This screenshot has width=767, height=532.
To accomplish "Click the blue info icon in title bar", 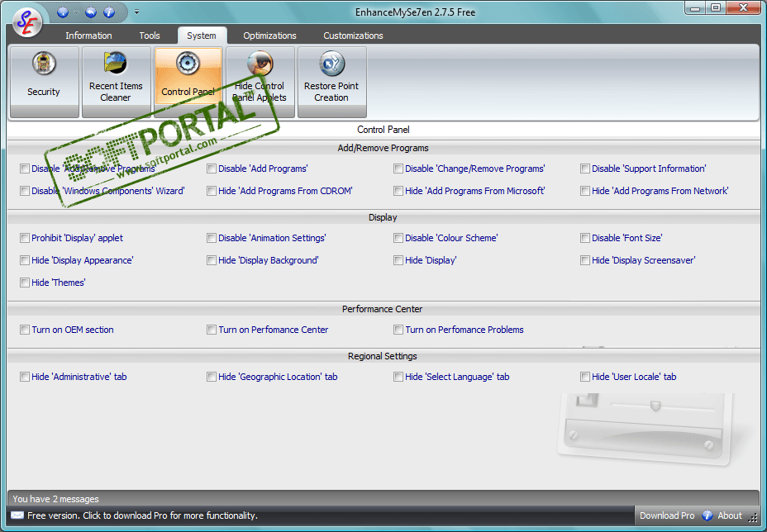I will pos(109,12).
